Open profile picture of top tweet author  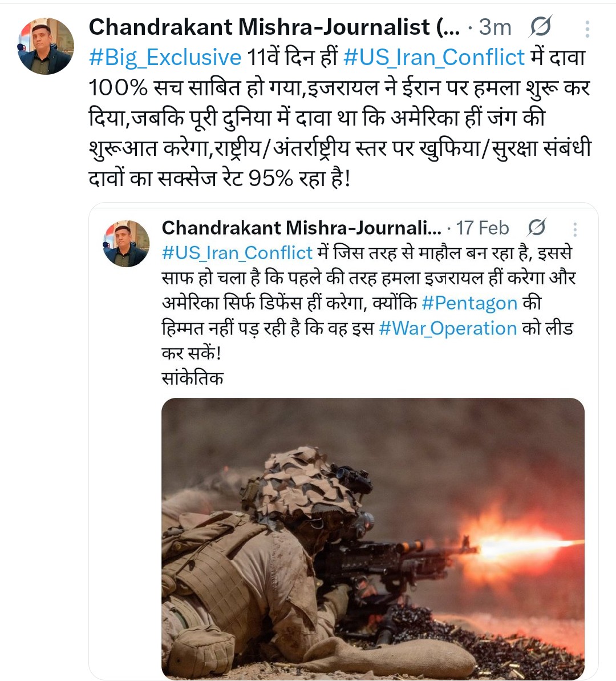coord(46,46)
